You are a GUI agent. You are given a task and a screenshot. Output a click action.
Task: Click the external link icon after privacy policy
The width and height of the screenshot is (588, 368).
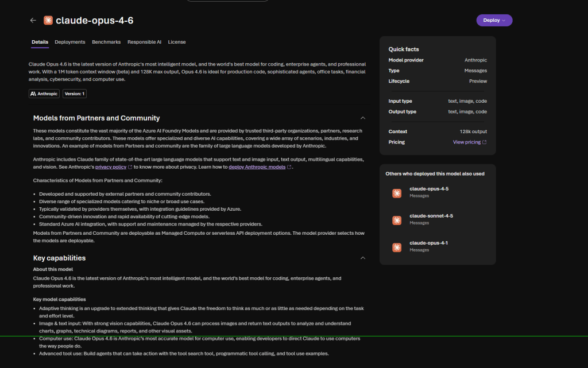[129, 167]
